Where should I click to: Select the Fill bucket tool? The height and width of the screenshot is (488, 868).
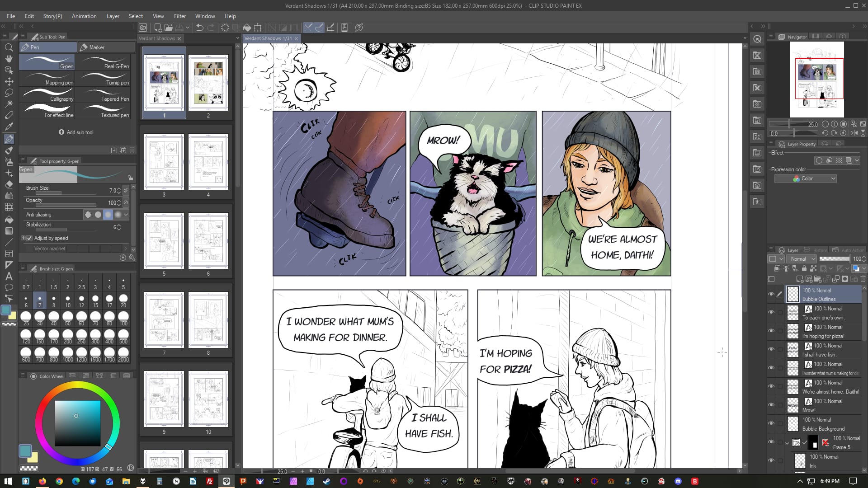click(9, 219)
